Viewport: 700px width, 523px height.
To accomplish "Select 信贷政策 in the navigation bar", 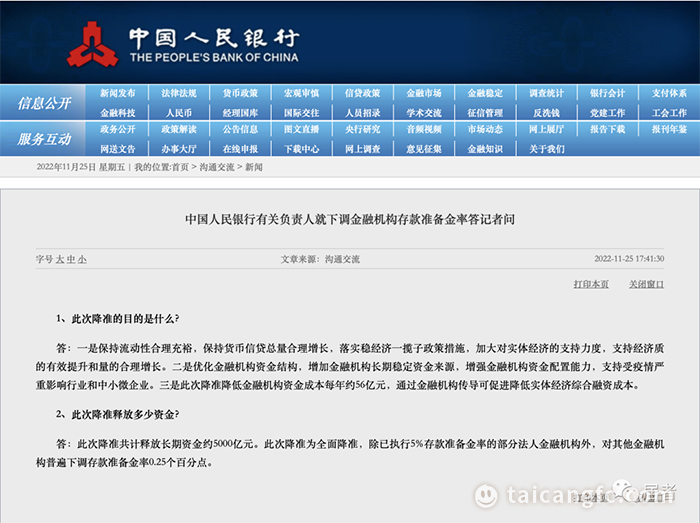I will (362, 93).
